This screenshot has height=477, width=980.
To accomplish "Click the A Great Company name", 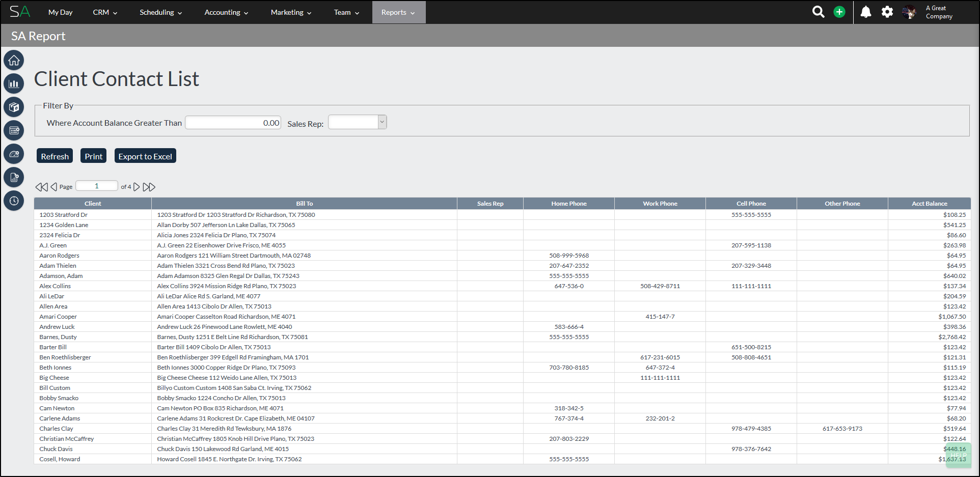I will tap(939, 12).
